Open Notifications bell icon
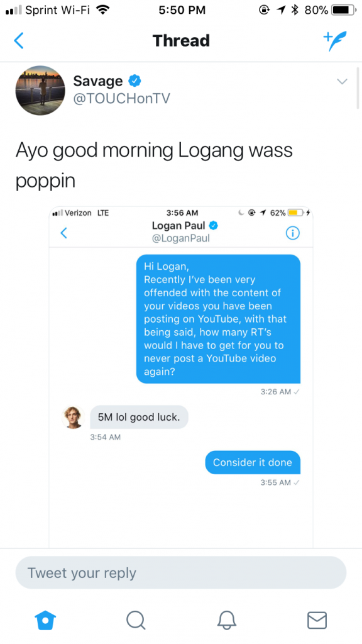 point(226,620)
